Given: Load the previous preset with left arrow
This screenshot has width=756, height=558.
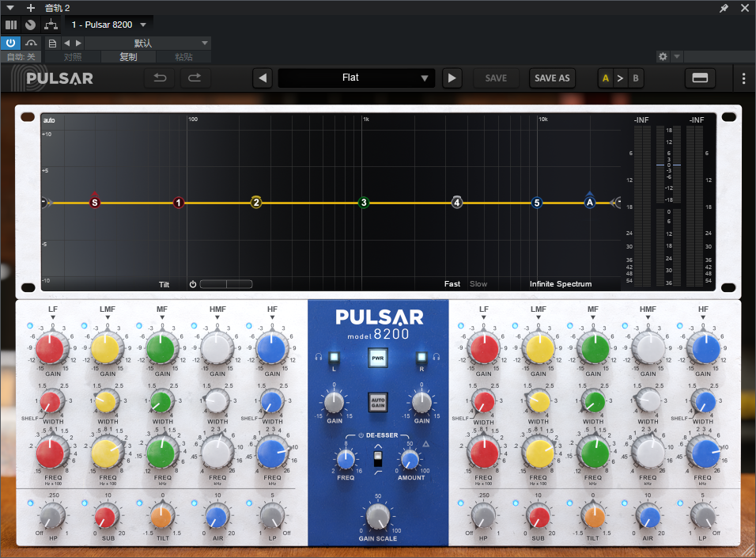Looking at the screenshot, I should pos(263,78).
